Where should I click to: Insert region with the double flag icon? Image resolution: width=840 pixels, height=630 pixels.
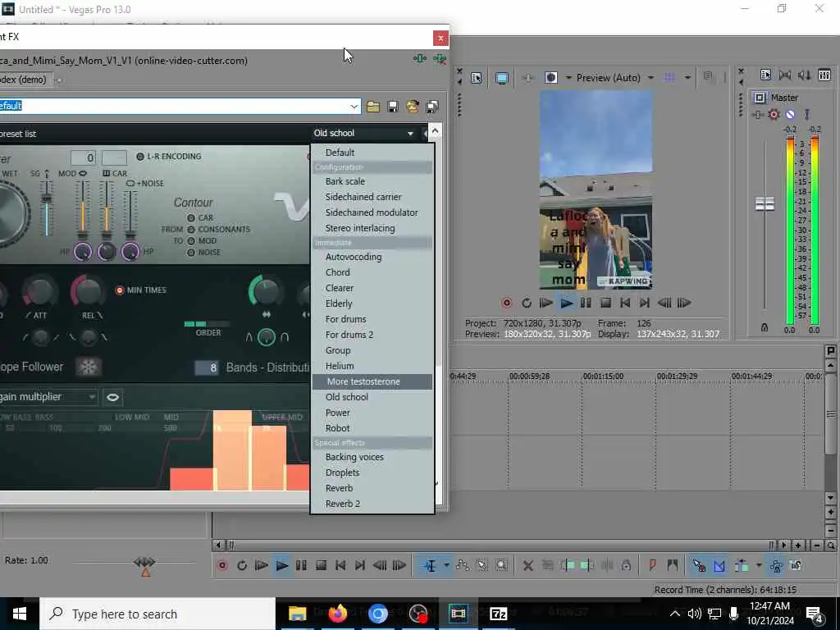[x=673, y=565]
